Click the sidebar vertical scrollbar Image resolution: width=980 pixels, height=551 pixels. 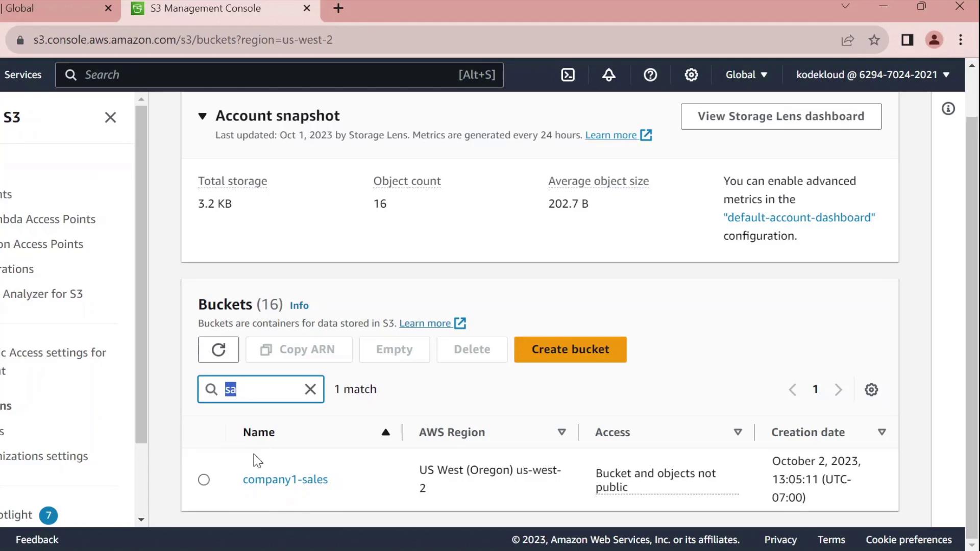click(x=141, y=275)
